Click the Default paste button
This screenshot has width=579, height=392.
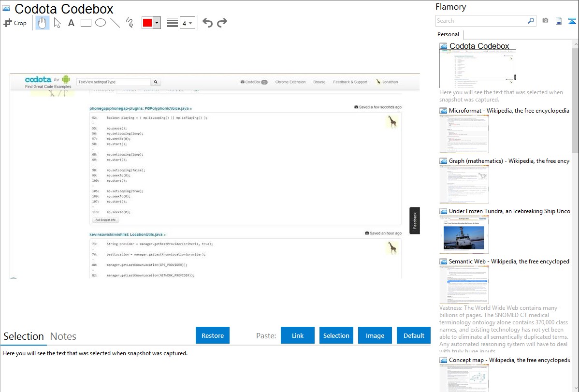point(414,335)
